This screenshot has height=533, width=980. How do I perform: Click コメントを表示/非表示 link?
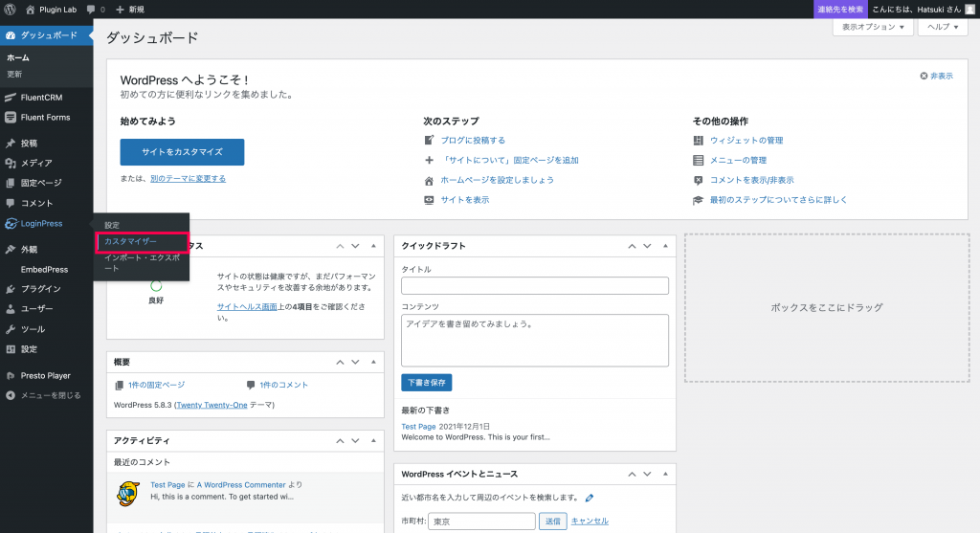point(752,180)
